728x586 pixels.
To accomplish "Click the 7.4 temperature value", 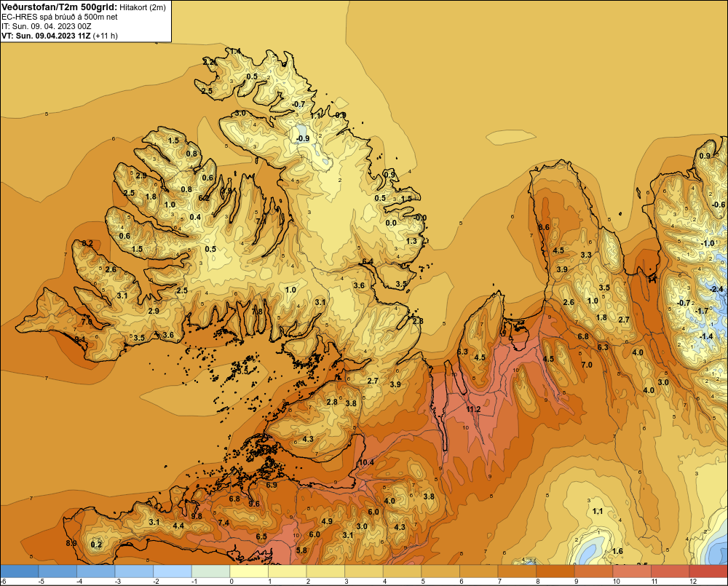I will coord(223,523).
